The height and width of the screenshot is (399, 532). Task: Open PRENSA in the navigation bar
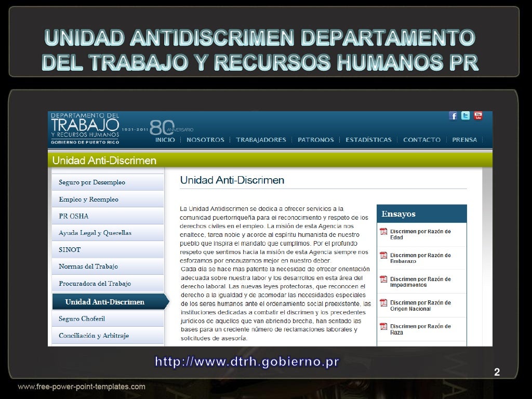(x=464, y=140)
